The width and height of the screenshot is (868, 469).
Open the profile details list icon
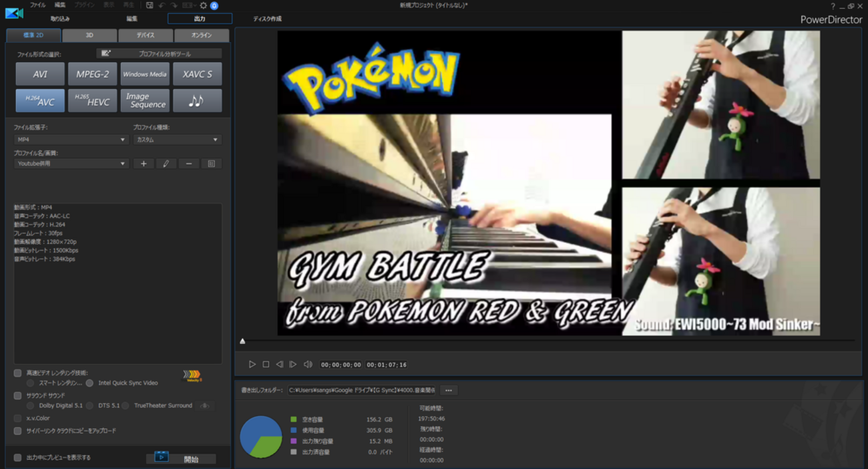[210, 163]
